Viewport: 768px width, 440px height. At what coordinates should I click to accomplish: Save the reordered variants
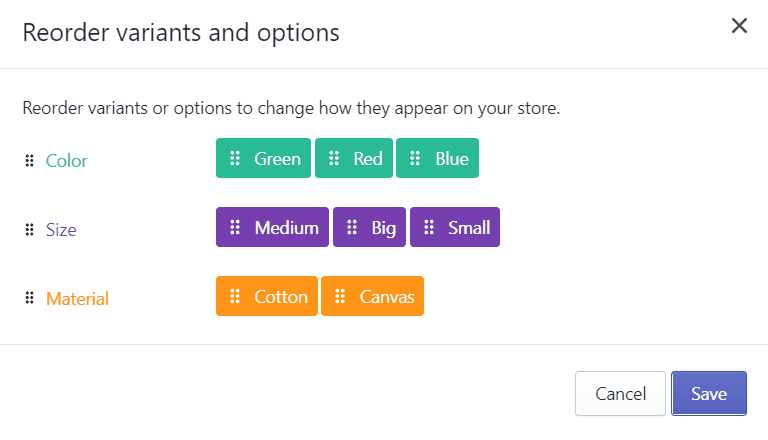(709, 393)
